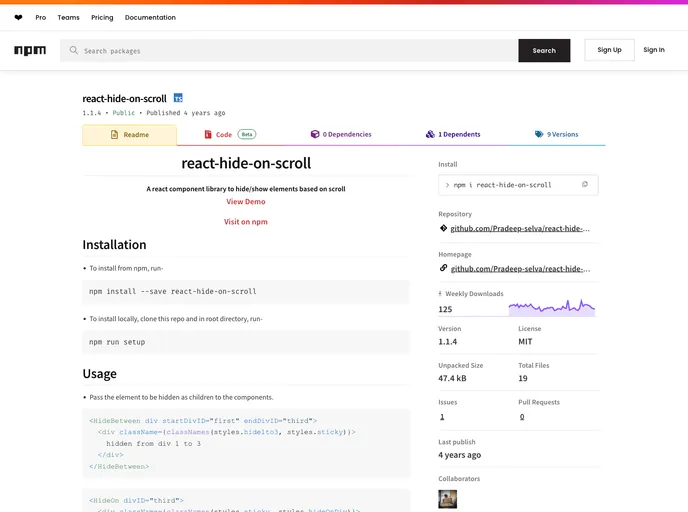This screenshot has width=688, height=512.
Task: Click the magnifier icon in search bar
Action: pos(73,50)
